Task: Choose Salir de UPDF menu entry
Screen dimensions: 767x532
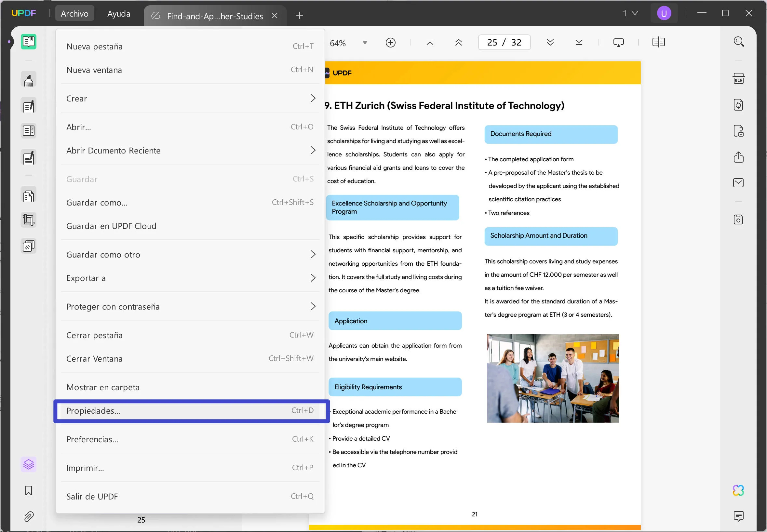Action: click(x=191, y=496)
